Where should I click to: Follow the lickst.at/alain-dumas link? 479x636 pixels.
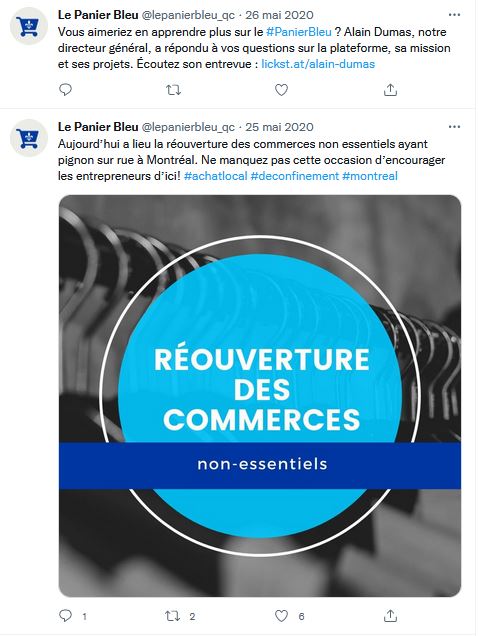318,64
